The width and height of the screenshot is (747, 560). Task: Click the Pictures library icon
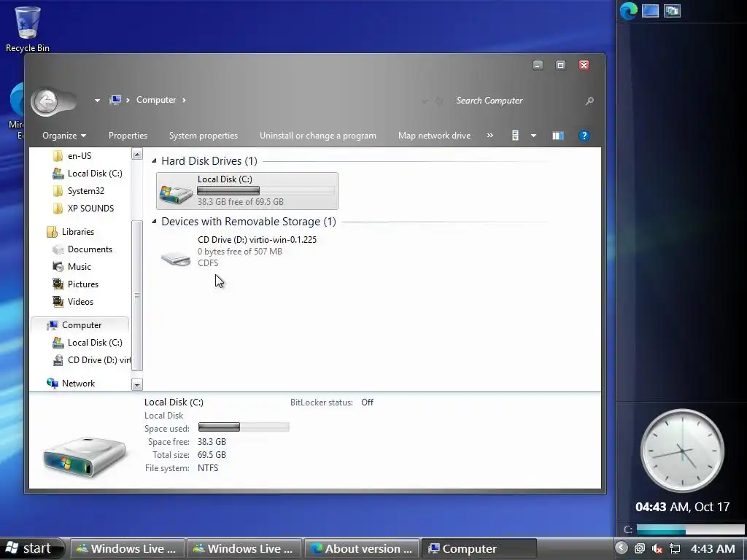click(58, 284)
